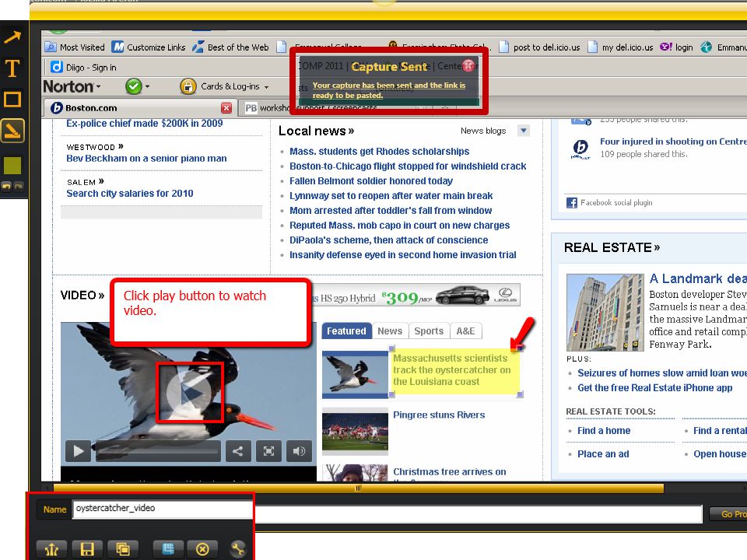This screenshot has height=560, width=747.
Task: Open the oystercatcher video thumbnail
Action: click(x=356, y=374)
